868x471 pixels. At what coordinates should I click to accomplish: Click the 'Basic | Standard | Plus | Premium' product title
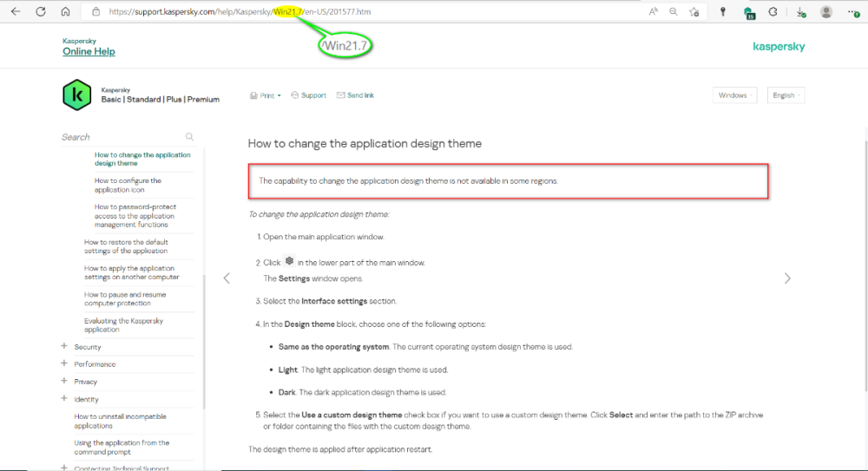click(x=160, y=100)
